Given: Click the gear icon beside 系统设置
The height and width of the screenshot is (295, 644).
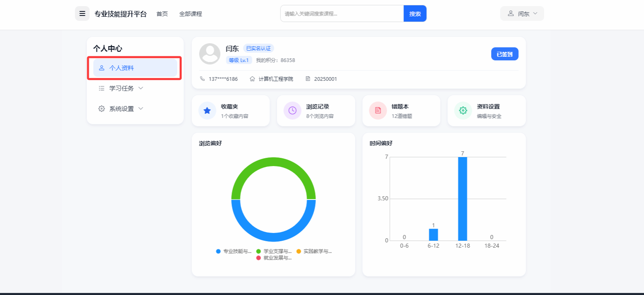Looking at the screenshot, I should (101, 109).
